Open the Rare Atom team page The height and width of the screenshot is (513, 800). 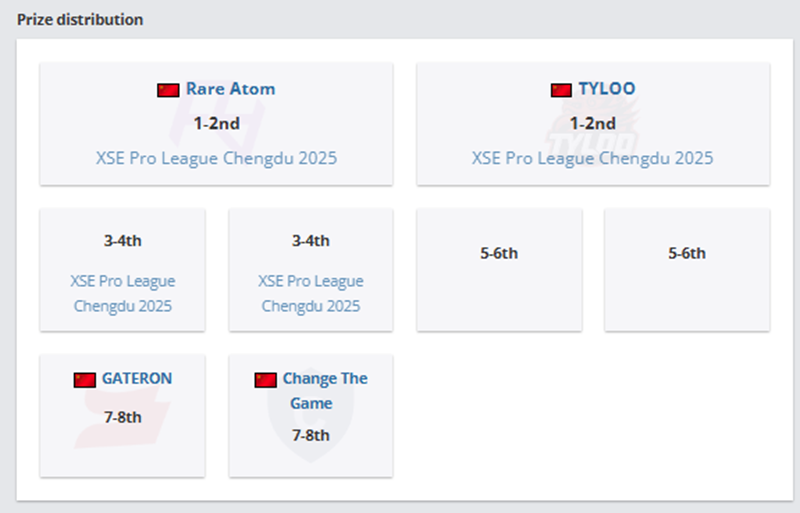(x=230, y=89)
